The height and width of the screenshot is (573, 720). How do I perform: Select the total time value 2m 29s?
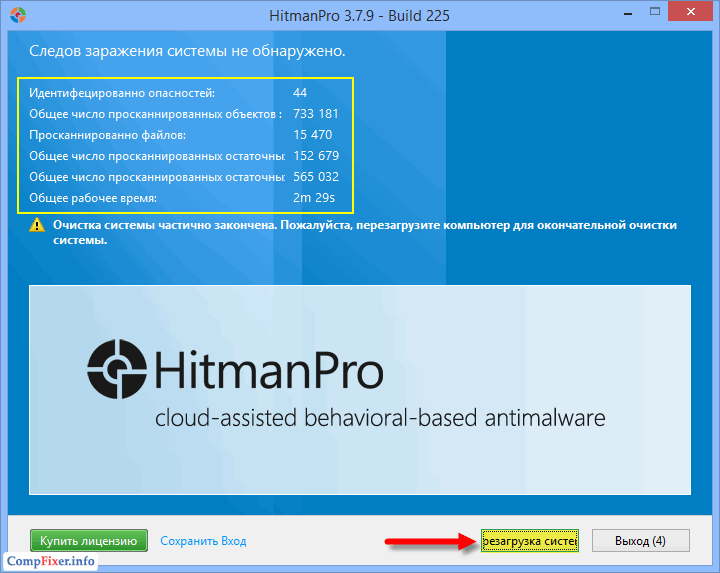point(314,198)
